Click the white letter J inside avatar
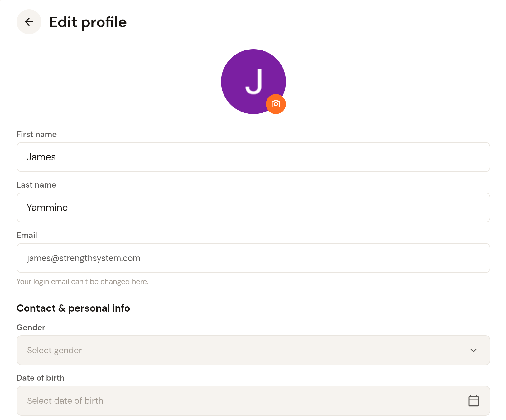Screen dimensions: 506x420 point(254,81)
